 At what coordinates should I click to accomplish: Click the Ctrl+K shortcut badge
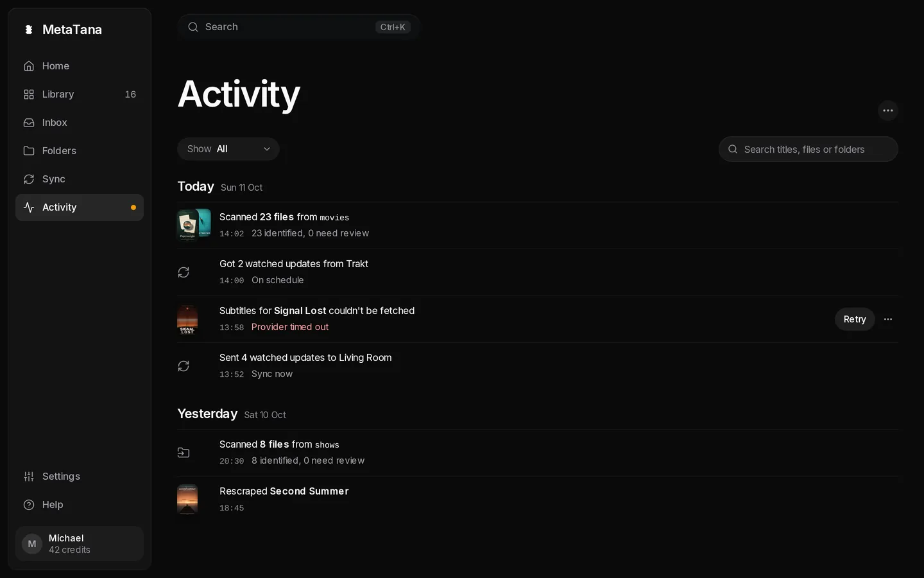(393, 27)
